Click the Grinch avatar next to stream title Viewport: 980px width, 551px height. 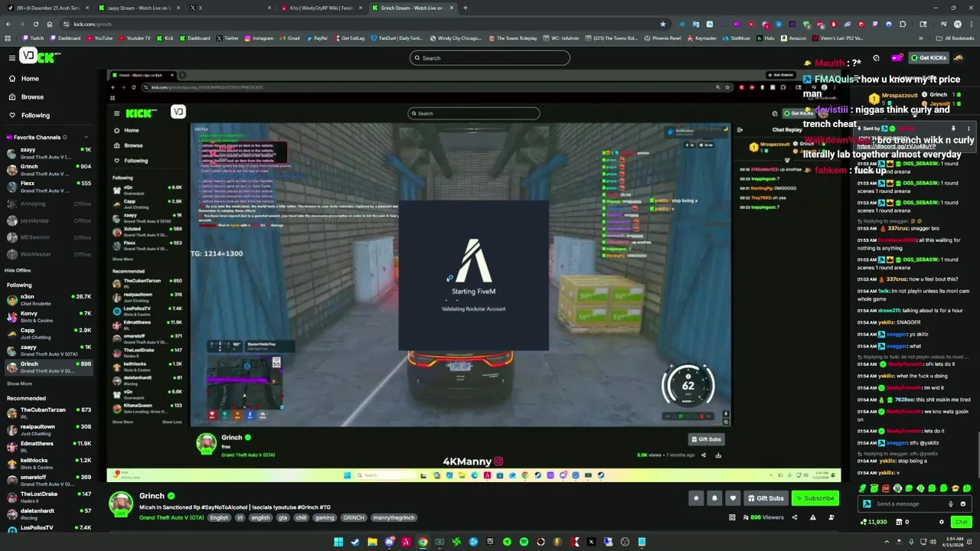point(120,504)
